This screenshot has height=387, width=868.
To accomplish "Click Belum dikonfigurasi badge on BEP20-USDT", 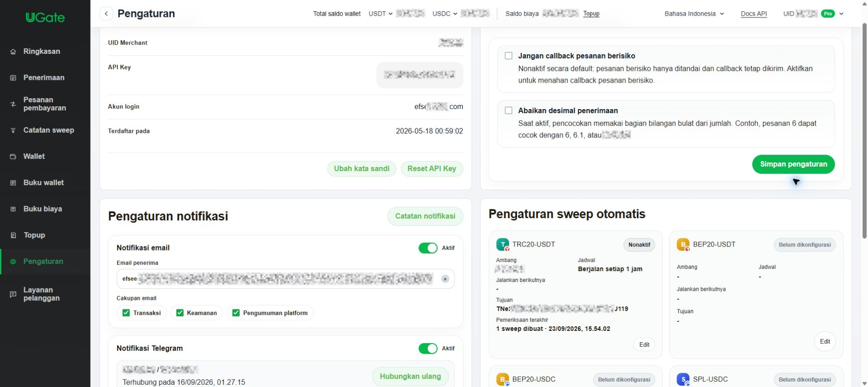I will tap(805, 245).
